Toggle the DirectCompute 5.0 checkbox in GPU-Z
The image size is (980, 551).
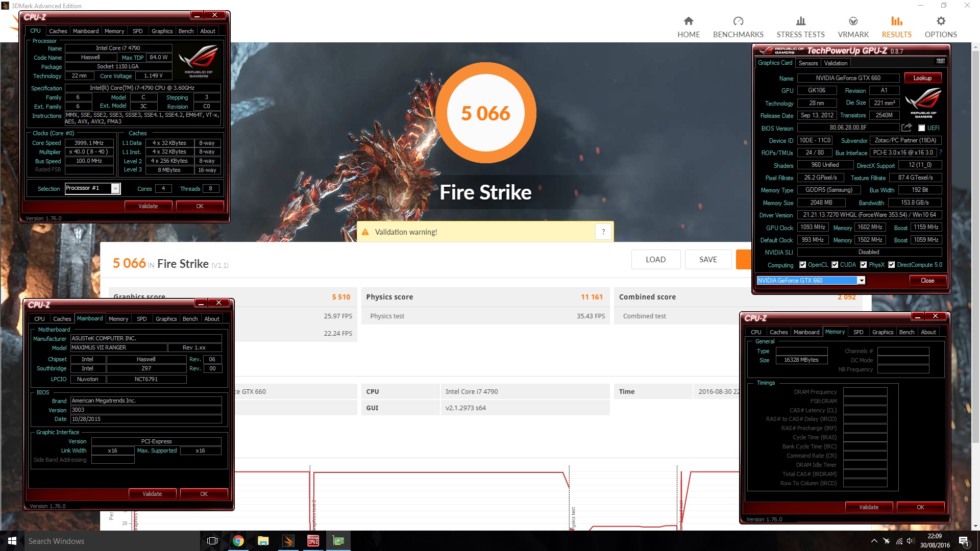click(891, 265)
